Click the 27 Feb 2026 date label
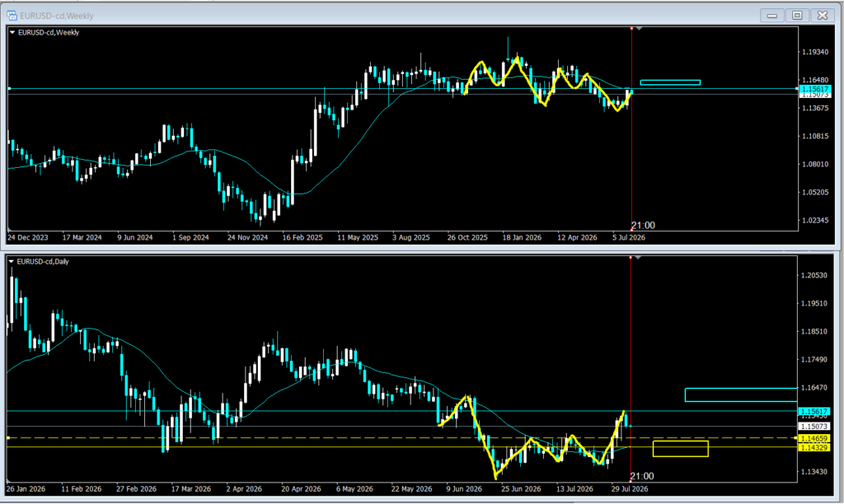 [136, 489]
